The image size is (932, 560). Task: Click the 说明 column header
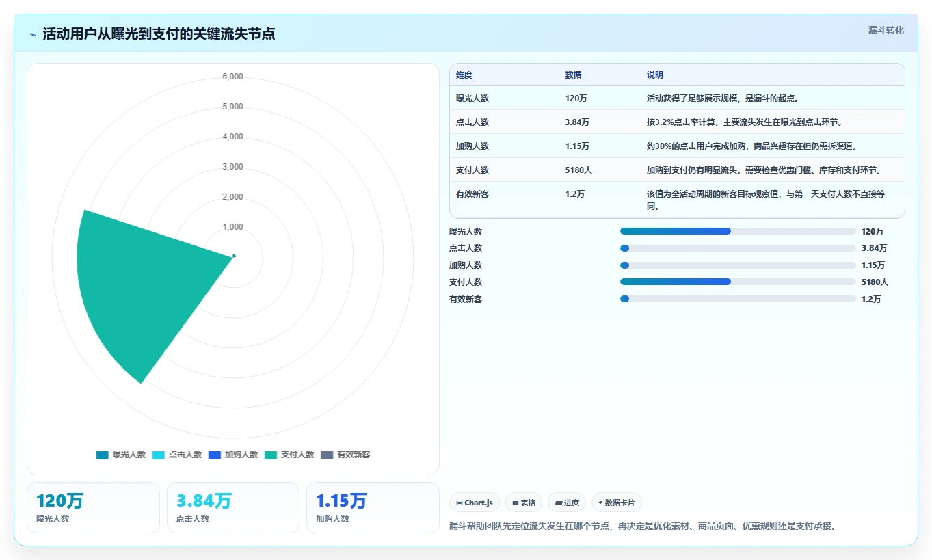point(655,75)
